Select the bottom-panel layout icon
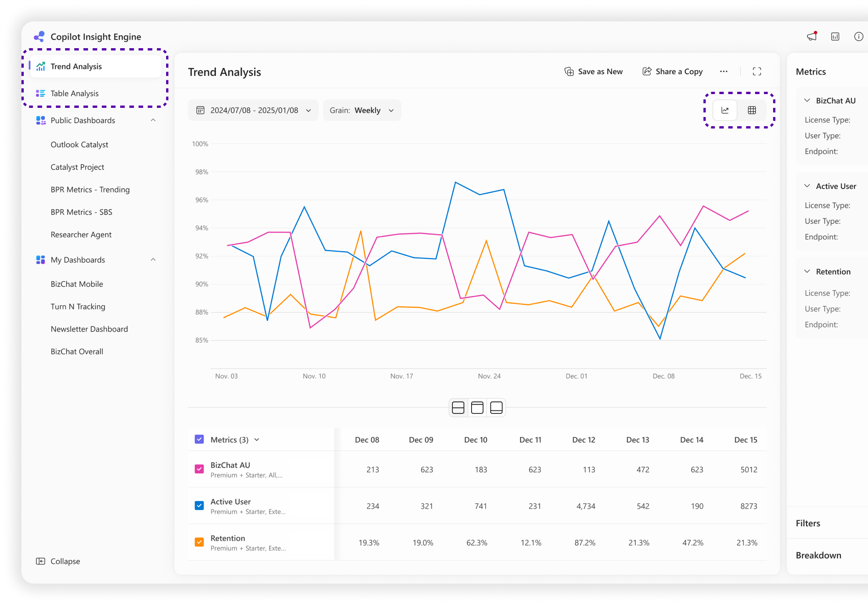868x605 pixels. [x=496, y=408]
